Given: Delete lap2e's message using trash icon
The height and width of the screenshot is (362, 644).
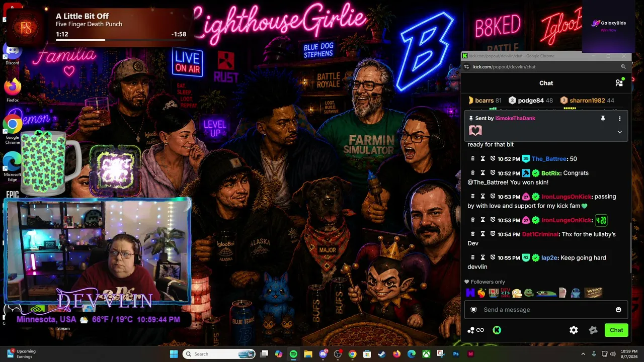Looking at the screenshot, I should pyautogui.click(x=472, y=258).
